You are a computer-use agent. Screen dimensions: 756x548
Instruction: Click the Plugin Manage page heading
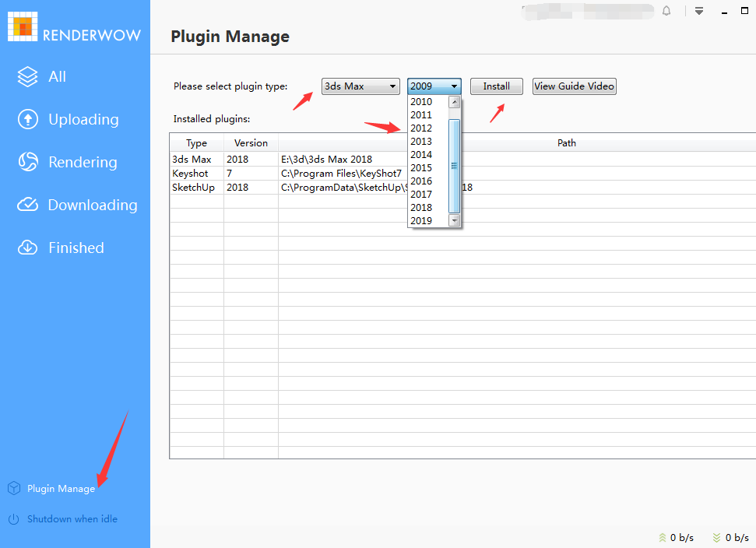click(x=230, y=37)
